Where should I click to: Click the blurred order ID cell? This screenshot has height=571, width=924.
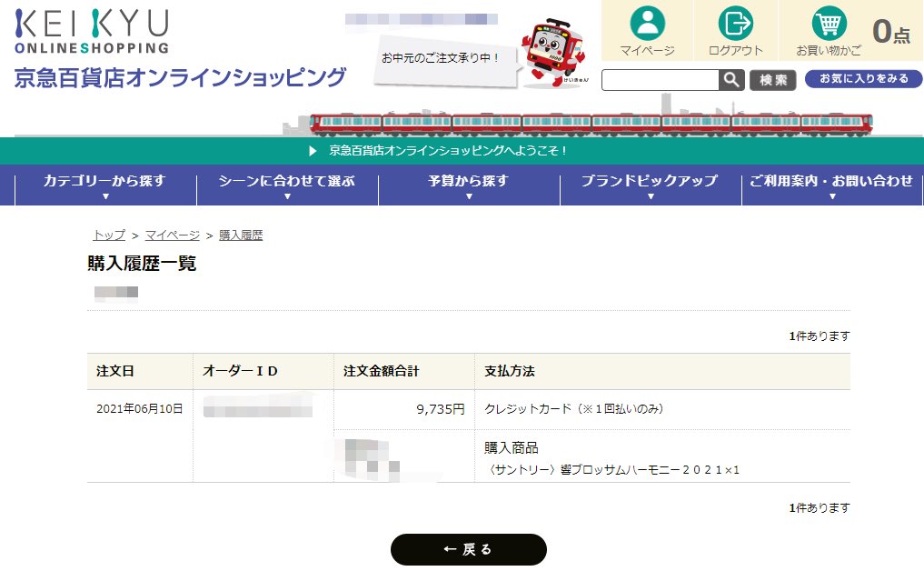[257, 406]
